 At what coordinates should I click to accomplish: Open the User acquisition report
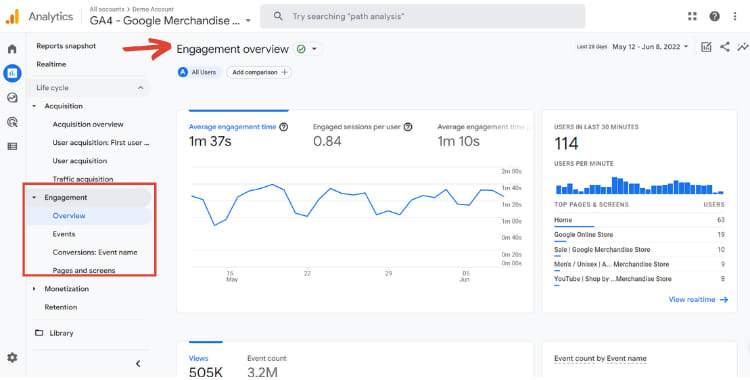coord(80,161)
